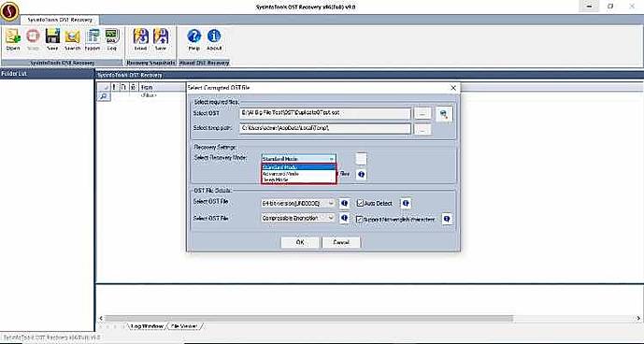Click info icon beside Auto Detect checkbox
The width and height of the screenshot is (644, 344).
click(x=406, y=203)
